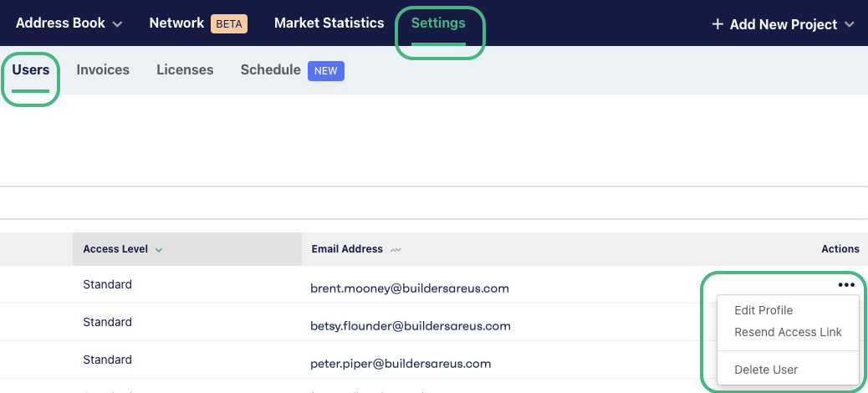This screenshot has width=868, height=393.
Task: Sort by Access Level column arrow
Action: click(x=159, y=250)
